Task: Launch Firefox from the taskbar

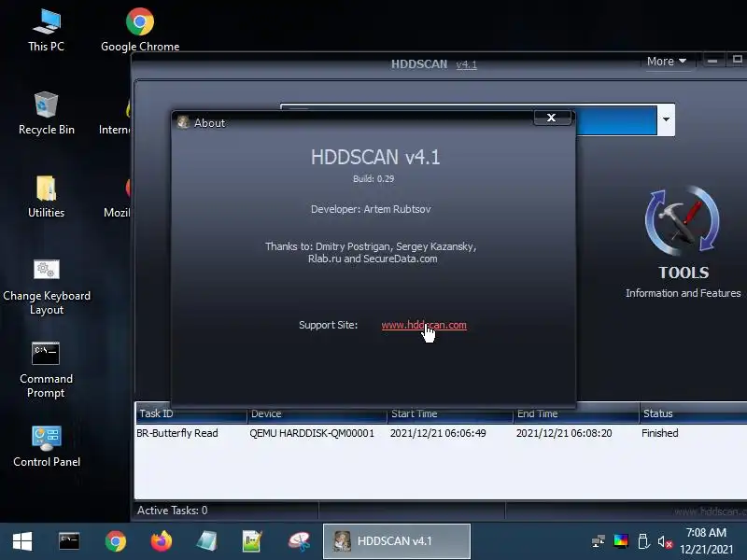Action: [162, 541]
